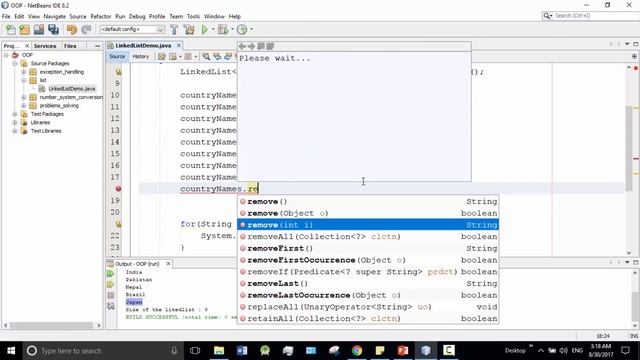Screen dimensions: 640x360
Task: Open the Navigate menu
Action: [x=55, y=16]
